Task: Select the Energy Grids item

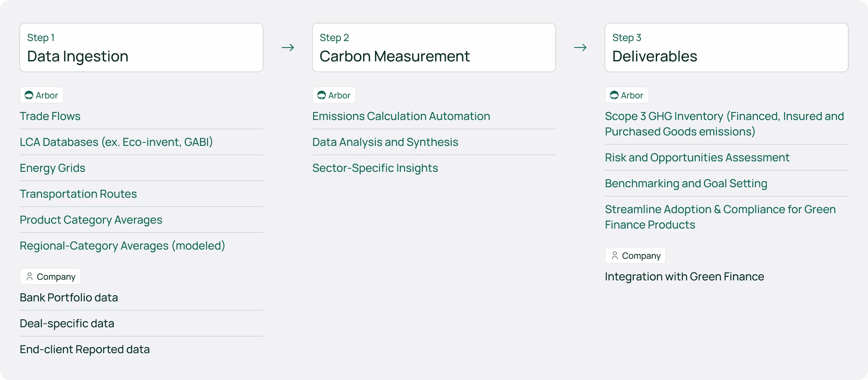Action: 52,168
